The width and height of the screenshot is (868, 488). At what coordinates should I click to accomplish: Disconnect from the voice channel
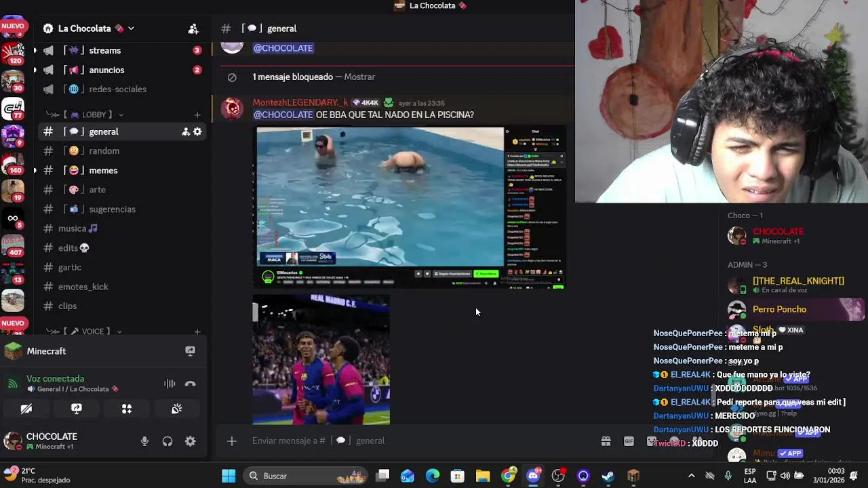click(x=191, y=384)
